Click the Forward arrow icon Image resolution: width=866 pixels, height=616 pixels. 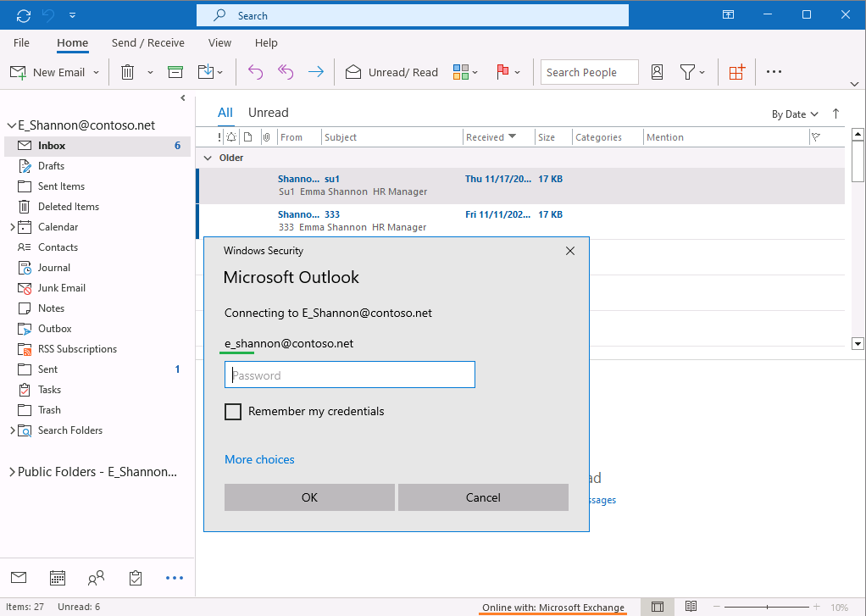coord(315,72)
